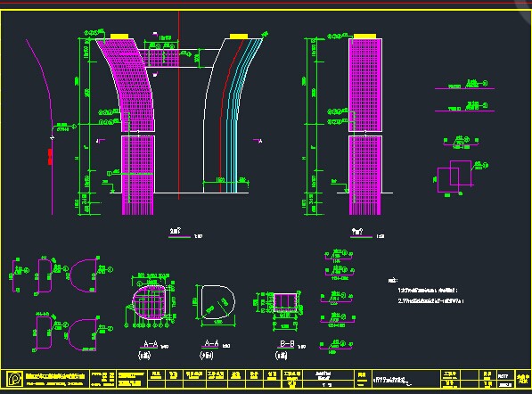Select the A-A label under the outline-only section
This screenshot has width=532, height=394.
coord(212,344)
